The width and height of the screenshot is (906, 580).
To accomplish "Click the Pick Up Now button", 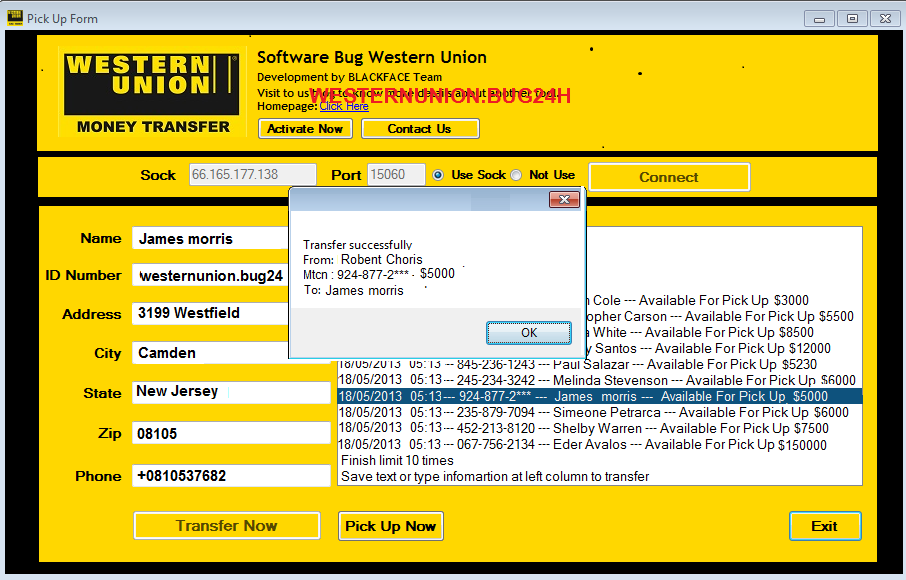I will 391,526.
